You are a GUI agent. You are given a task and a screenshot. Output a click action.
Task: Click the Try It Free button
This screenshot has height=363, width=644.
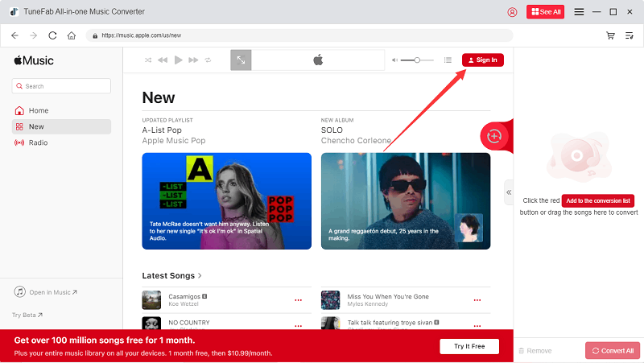tap(469, 346)
